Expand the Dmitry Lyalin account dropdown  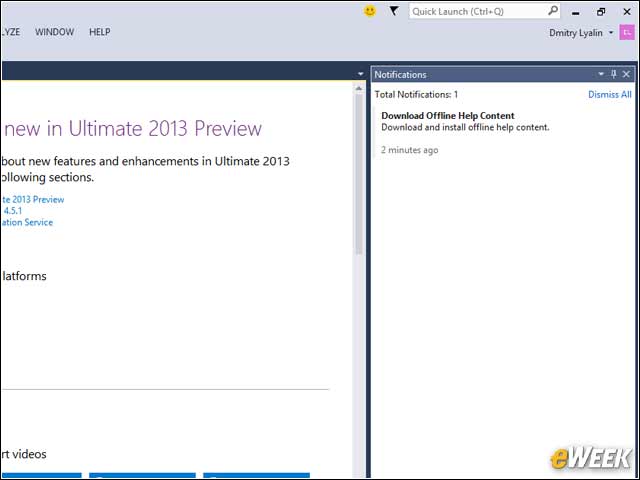(611, 32)
